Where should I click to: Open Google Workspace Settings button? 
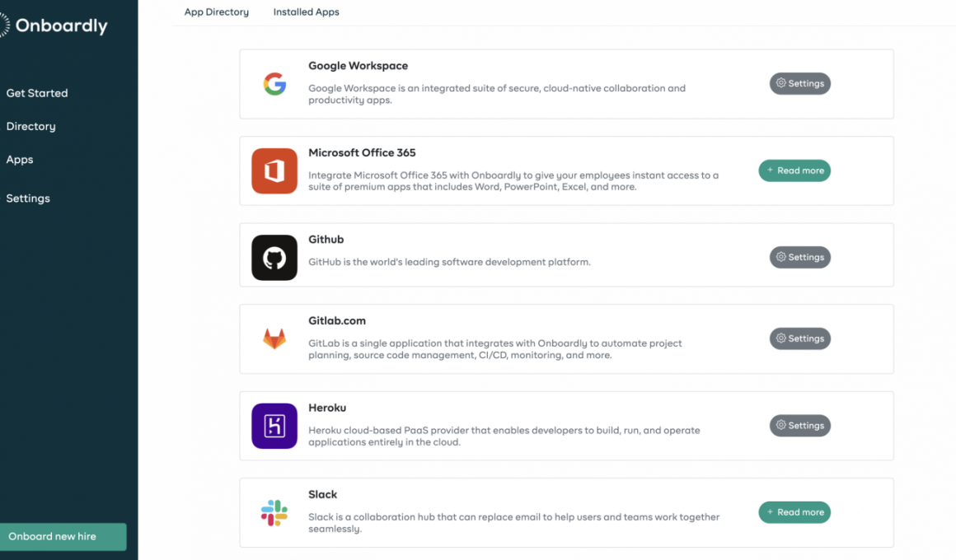[x=800, y=83]
